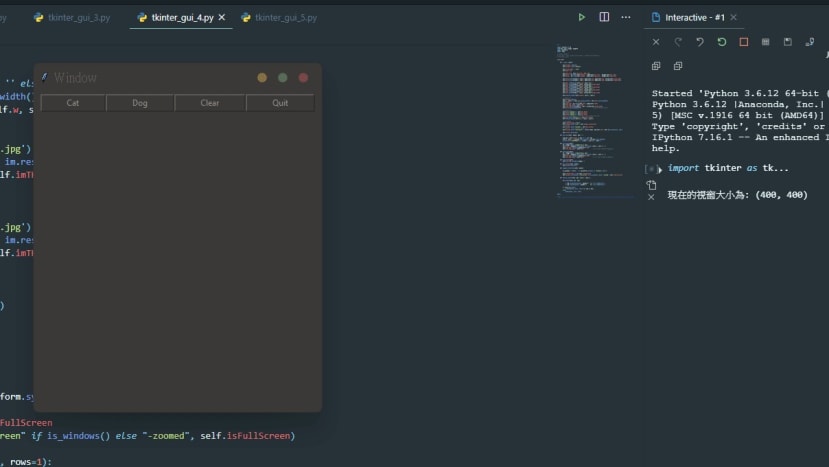829x467 pixels.
Task: Save the session with the disk icon
Action: coord(788,42)
